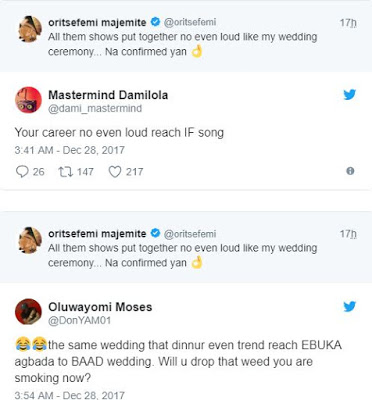Click the reply icon with 26 replies
Image resolution: width=372 pixels, height=400 pixels.
click(22, 172)
